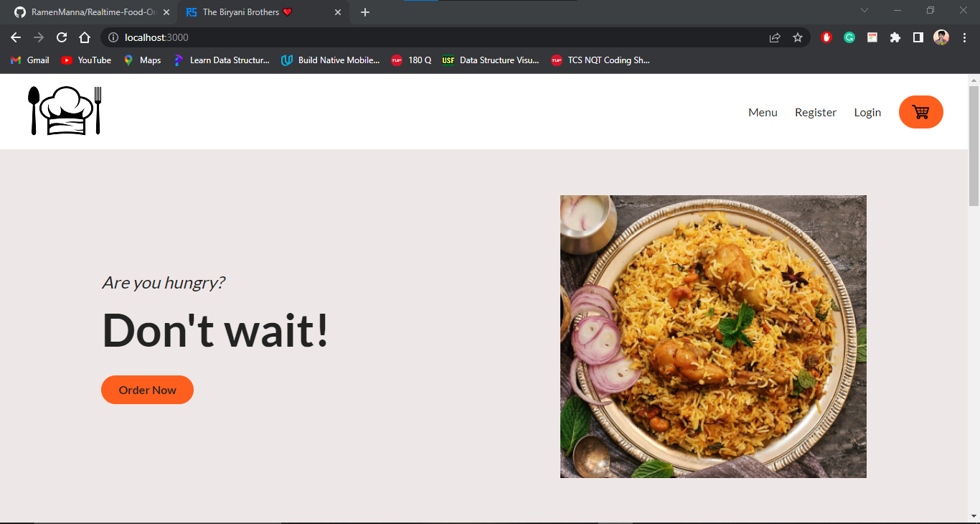
Task: Bookmark the page with the star icon
Action: [798, 37]
